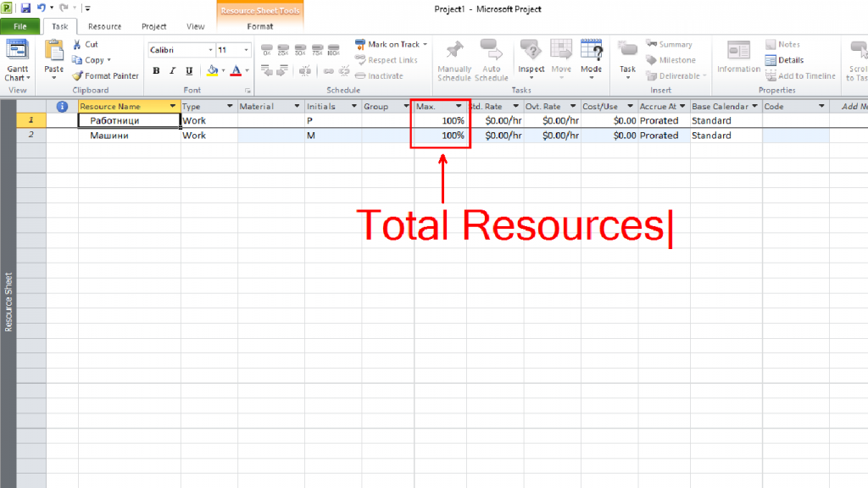The width and height of the screenshot is (868, 488).
Task: Click the Auto Schedule icon
Action: (x=491, y=50)
